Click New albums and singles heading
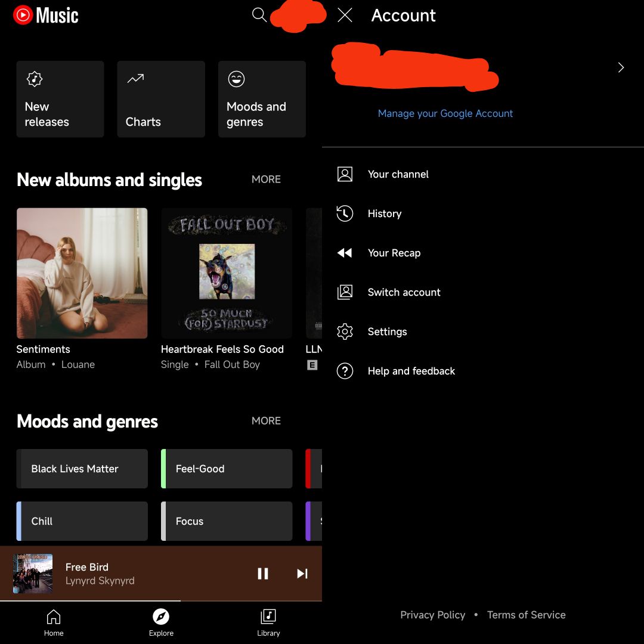Screen dimensions: 644x644 coord(109,180)
